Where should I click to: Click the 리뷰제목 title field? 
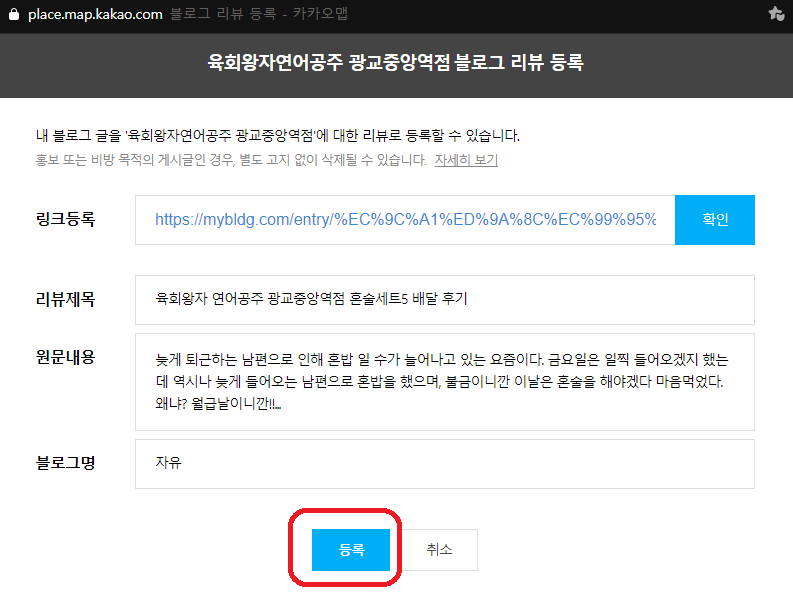coord(445,299)
